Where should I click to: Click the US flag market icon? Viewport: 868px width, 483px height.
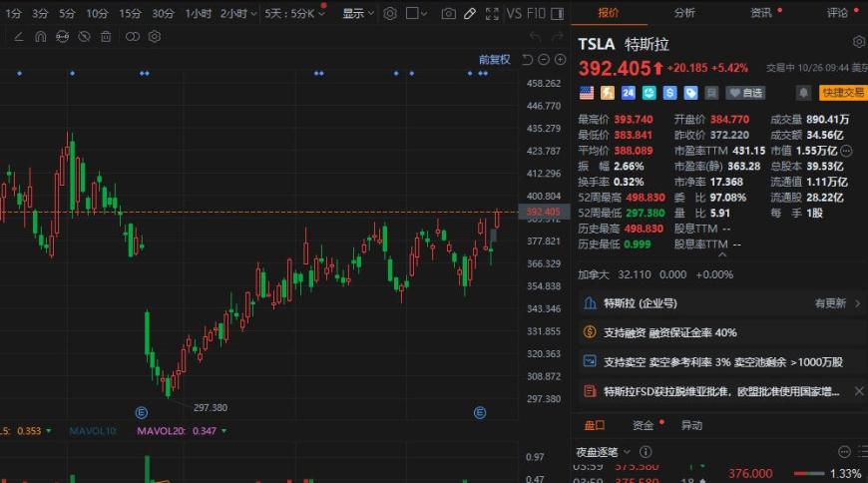coord(587,93)
